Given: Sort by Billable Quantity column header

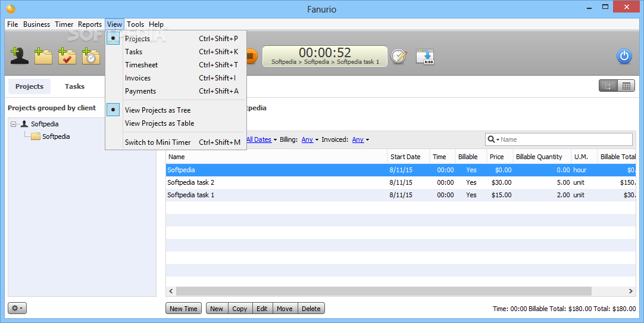Looking at the screenshot, I should point(542,157).
